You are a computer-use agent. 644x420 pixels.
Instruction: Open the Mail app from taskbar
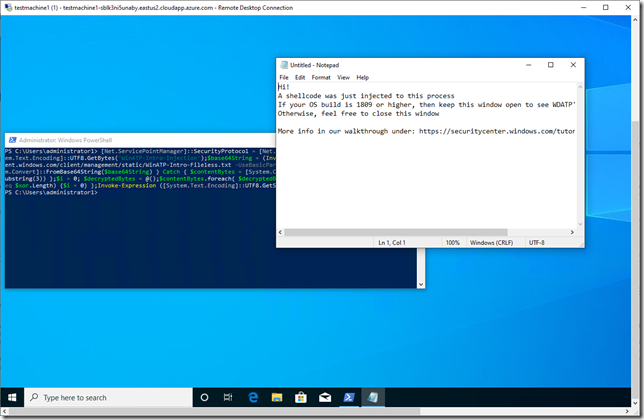click(x=325, y=397)
